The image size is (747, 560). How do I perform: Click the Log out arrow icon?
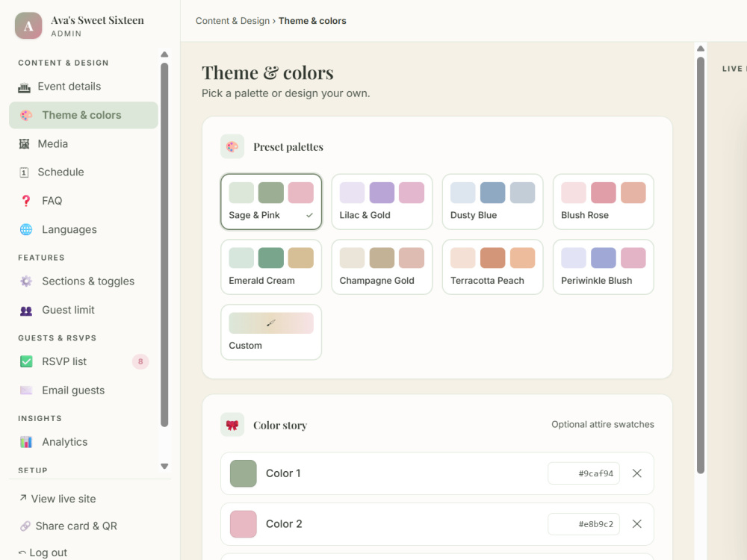click(22, 553)
